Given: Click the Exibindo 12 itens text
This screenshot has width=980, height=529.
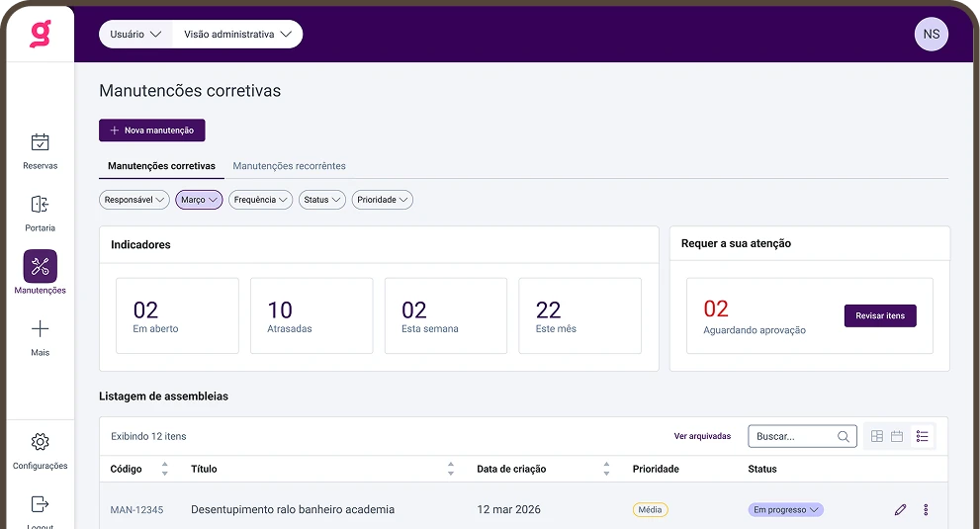Looking at the screenshot, I should pyautogui.click(x=148, y=436).
